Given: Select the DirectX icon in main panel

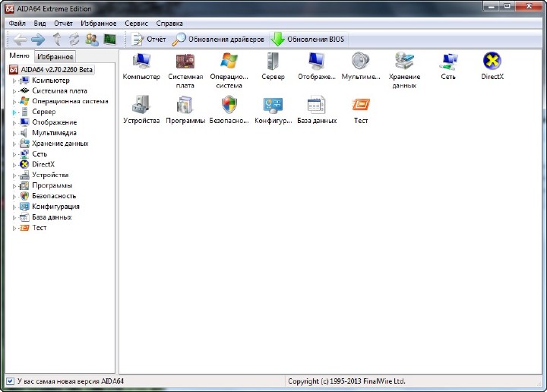Looking at the screenshot, I should pos(492,62).
